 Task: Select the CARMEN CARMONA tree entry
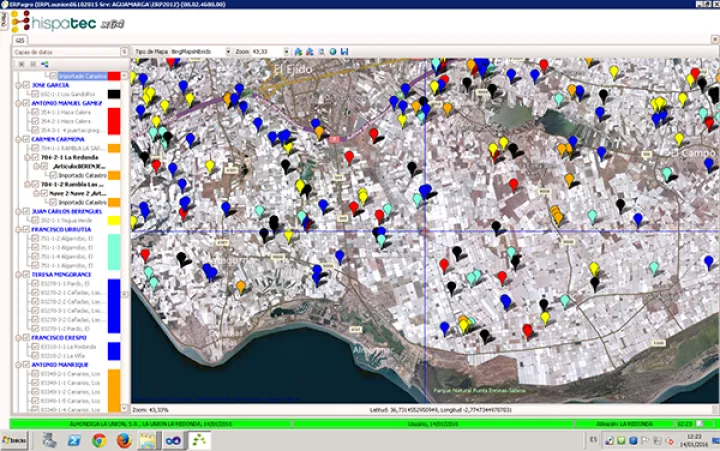click(58, 139)
